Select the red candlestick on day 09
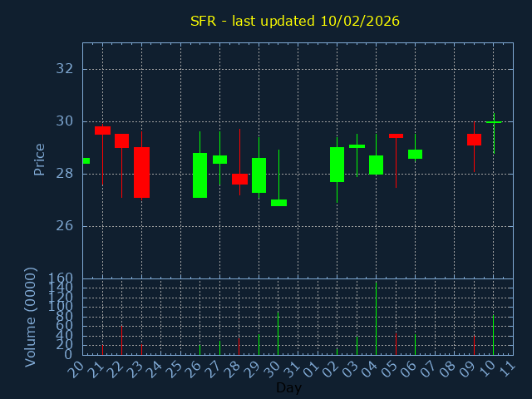Screen dimensions: 532x399 (x=474, y=140)
